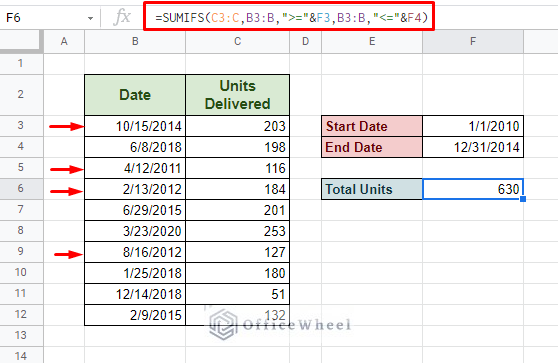This screenshot has height=363, width=558.
Task: Click the Start Date value 1/1/2010
Action: tap(473, 126)
